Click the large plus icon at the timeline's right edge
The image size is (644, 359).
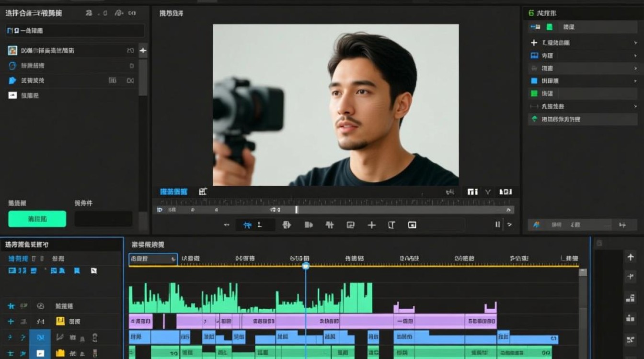[631, 257]
